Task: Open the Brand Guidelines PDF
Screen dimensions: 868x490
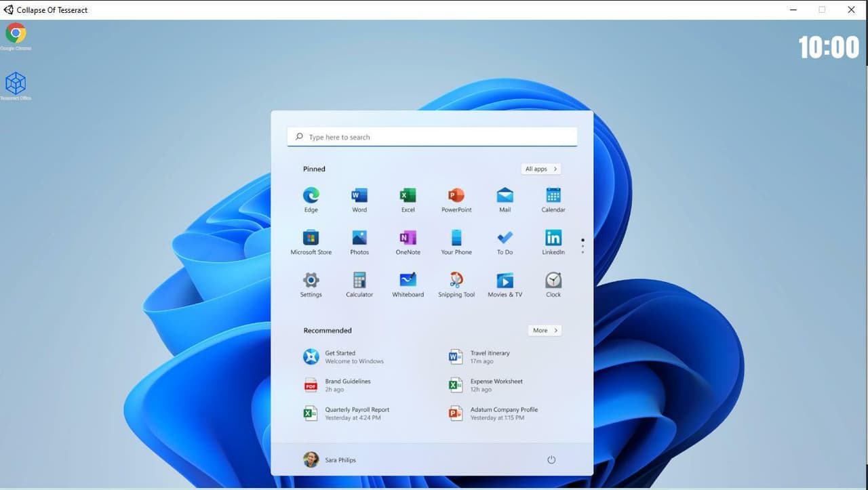Action: coord(337,386)
